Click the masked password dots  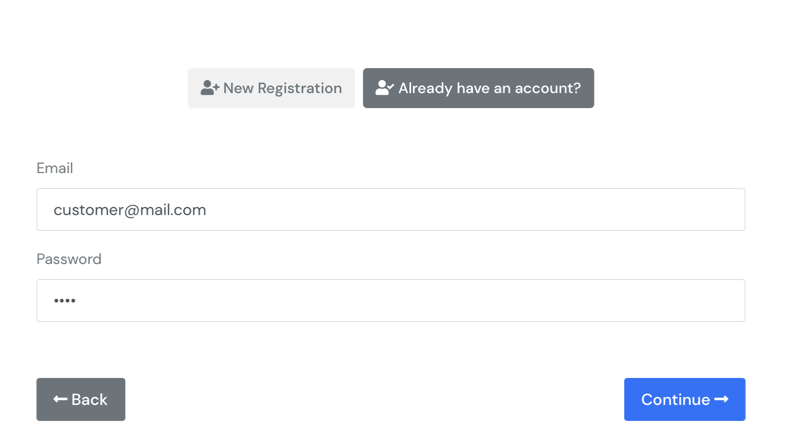click(x=65, y=301)
